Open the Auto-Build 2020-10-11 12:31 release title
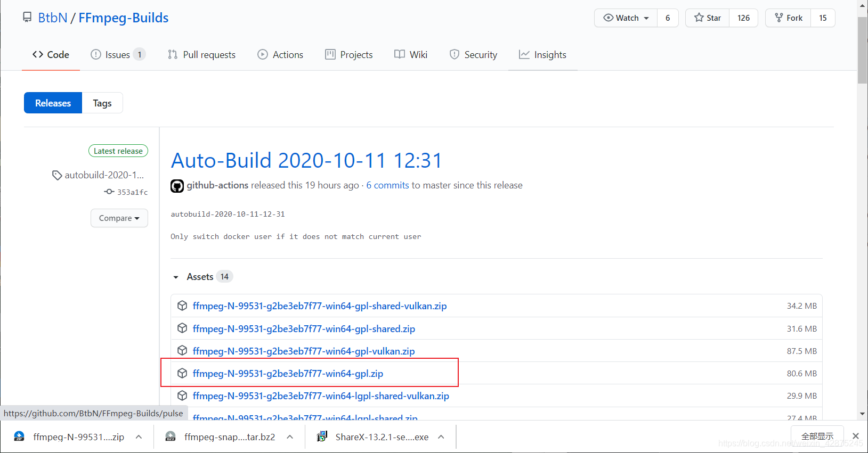Viewport: 868px width, 453px height. [x=306, y=160]
